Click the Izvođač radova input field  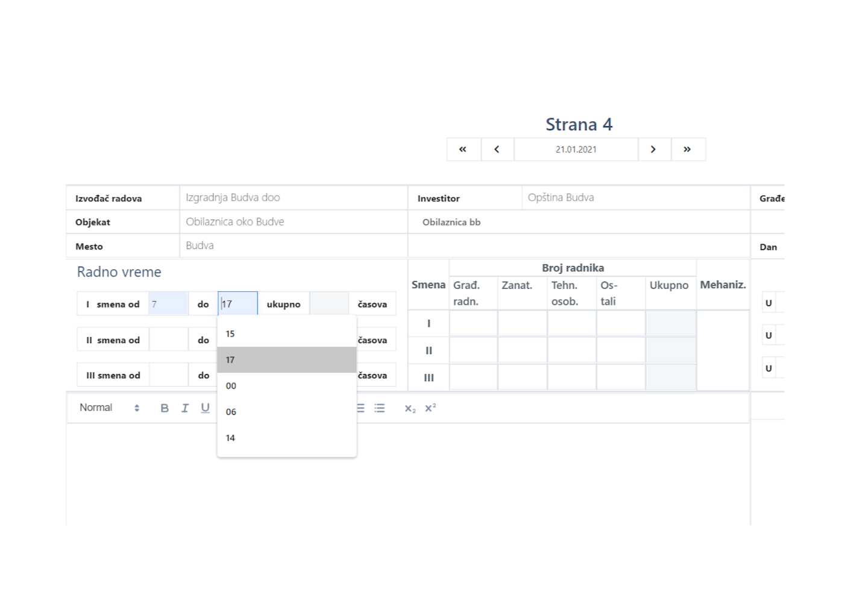(x=293, y=198)
